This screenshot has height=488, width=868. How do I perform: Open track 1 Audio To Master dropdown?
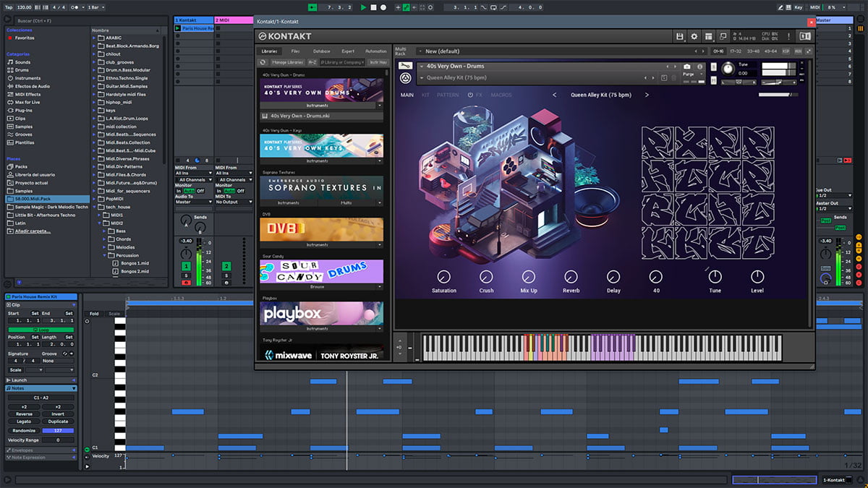click(194, 202)
